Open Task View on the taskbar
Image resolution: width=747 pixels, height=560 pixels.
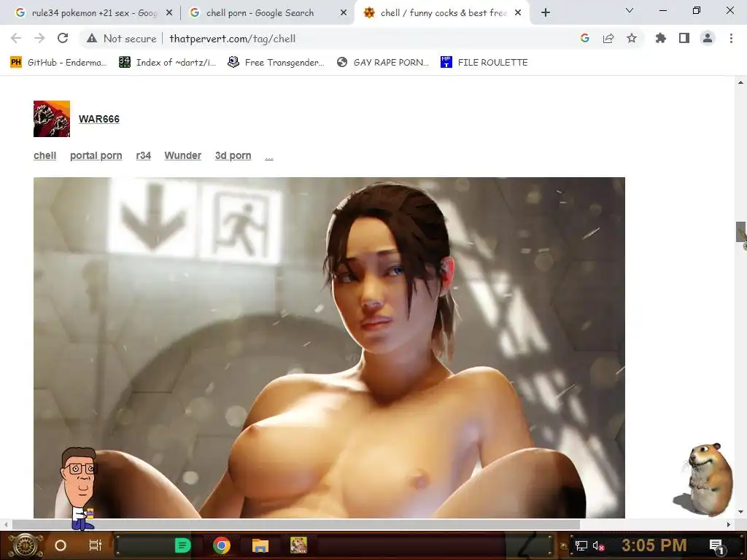coord(96,545)
